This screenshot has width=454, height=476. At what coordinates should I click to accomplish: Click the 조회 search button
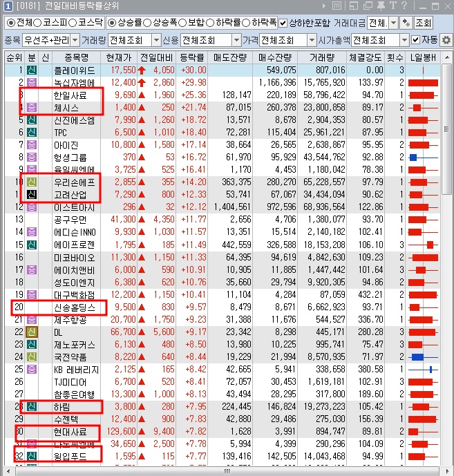(x=424, y=23)
